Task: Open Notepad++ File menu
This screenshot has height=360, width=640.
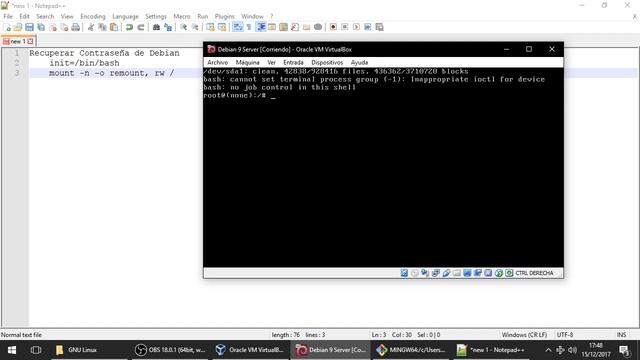Action: click(8, 16)
